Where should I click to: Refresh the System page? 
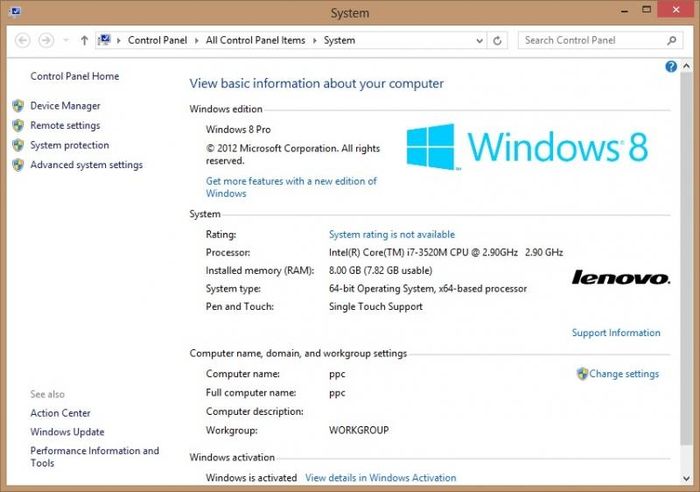pyautogui.click(x=497, y=41)
